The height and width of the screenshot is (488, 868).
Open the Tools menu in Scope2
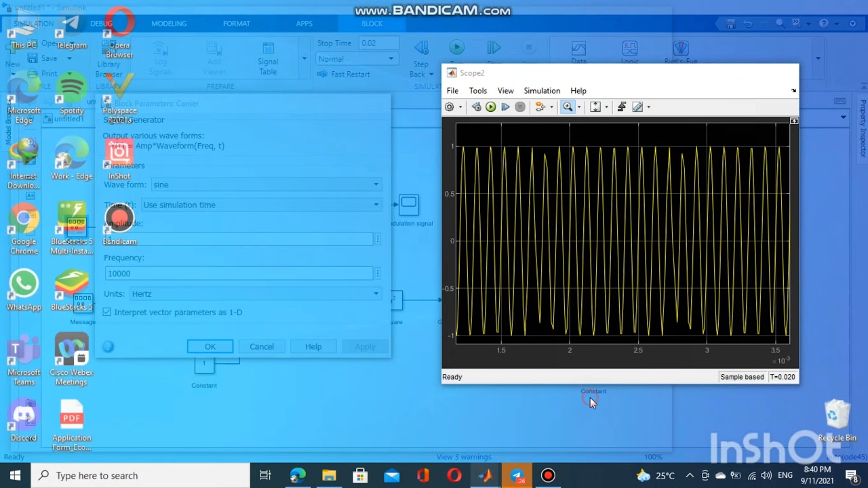pos(478,91)
